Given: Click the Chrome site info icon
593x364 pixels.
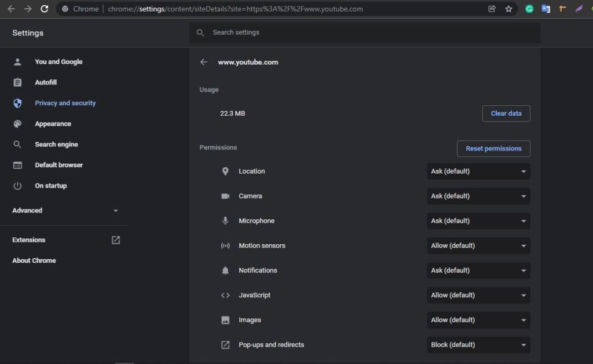Looking at the screenshot, I should tap(65, 9).
